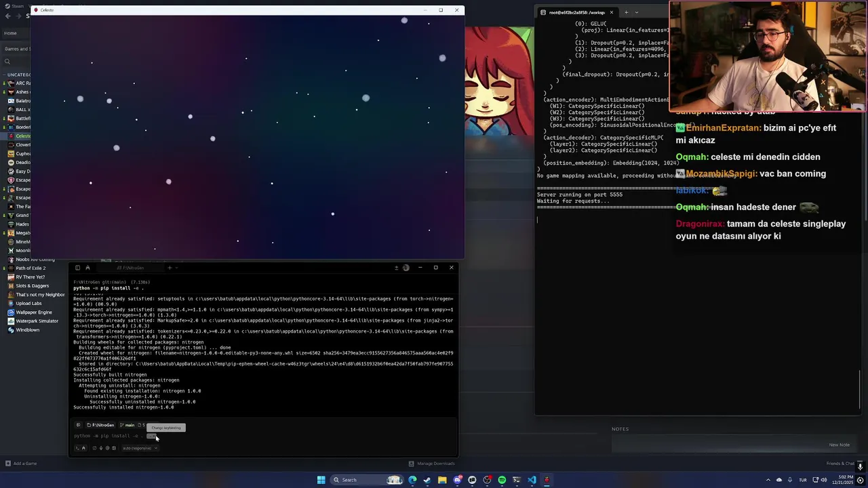Viewport: 868px width, 488px height.
Task: Click the tray cloud icon
Action: tap(779, 480)
